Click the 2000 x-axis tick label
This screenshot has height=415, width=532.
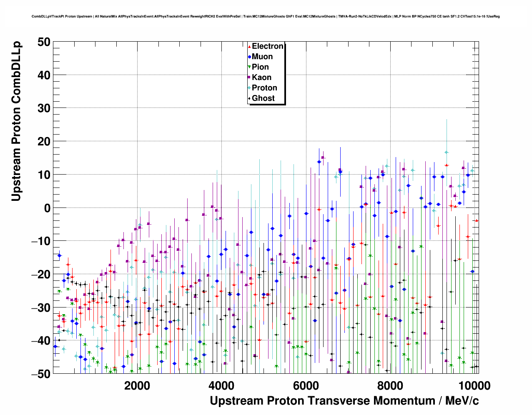pyautogui.click(x=137, y=386)
